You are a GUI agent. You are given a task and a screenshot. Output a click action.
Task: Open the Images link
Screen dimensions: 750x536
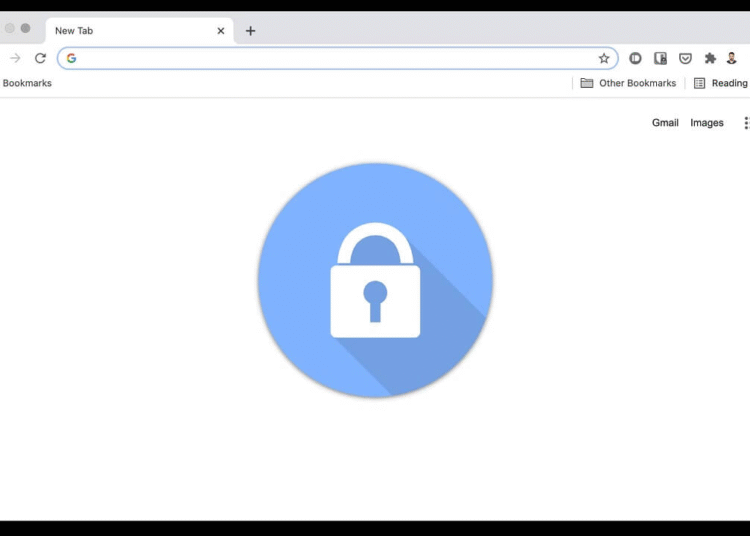click(x=706, y=123)
